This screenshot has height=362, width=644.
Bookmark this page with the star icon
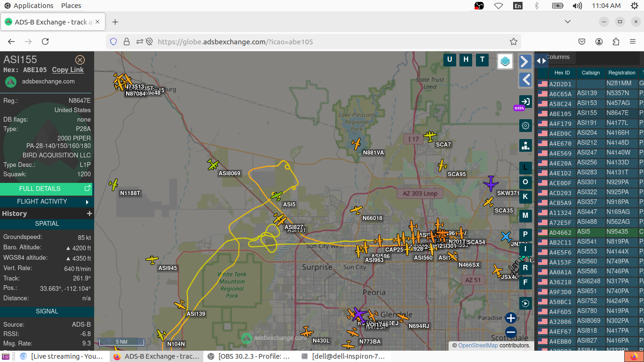(x=514, y=41)
